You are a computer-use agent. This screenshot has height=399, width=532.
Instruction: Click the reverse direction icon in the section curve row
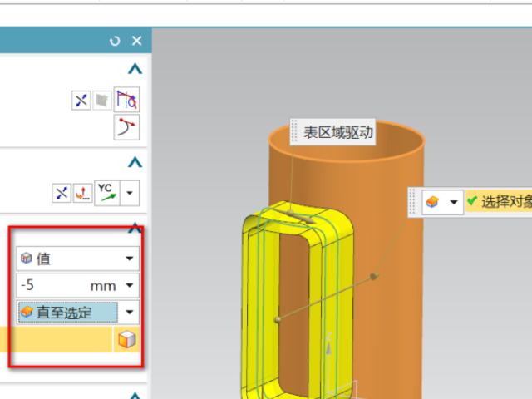[81, 101]
